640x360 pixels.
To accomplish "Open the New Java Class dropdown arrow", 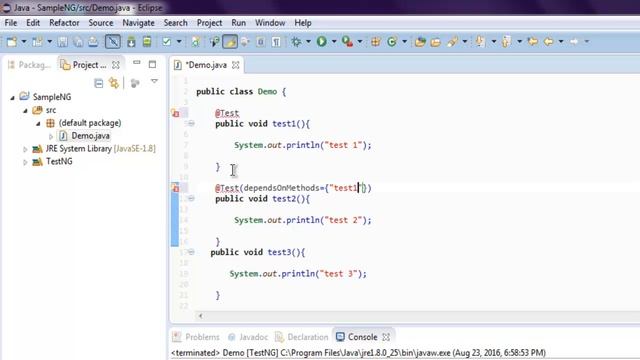I will click(404, 41).
